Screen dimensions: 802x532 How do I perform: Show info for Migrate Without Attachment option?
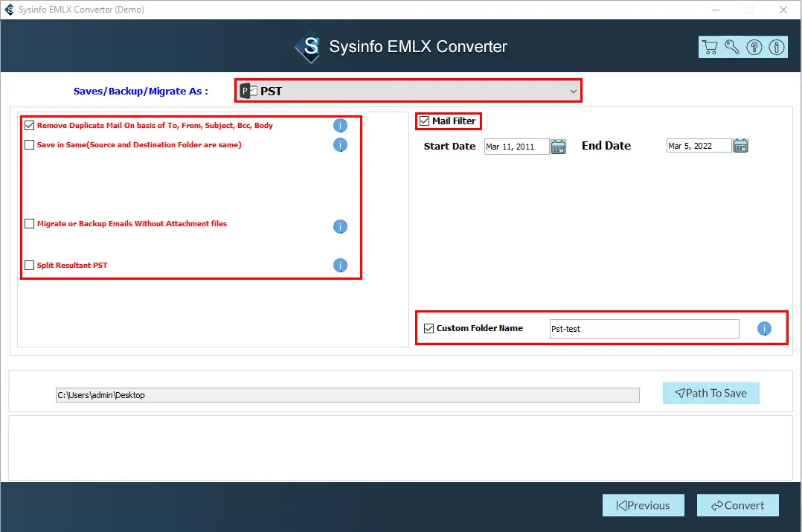[x=340, y=226]
